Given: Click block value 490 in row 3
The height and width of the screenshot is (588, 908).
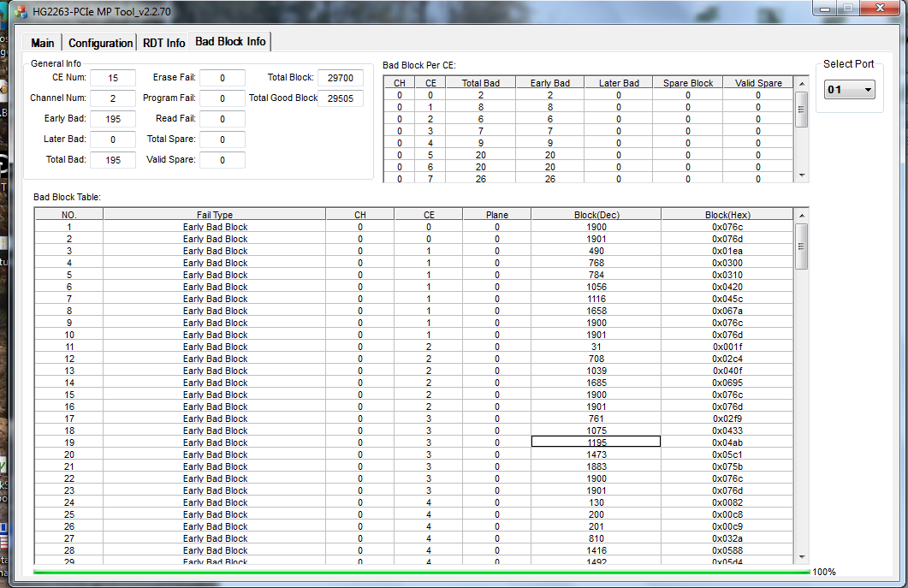Looking at the screenshot, I should [596, 251].
